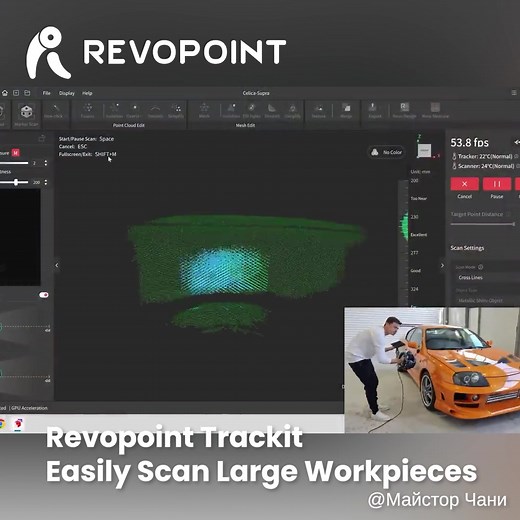Click the double-arrow icon beside fps readout
This screenshot has height=520, width=520.
tap(516, 142)
